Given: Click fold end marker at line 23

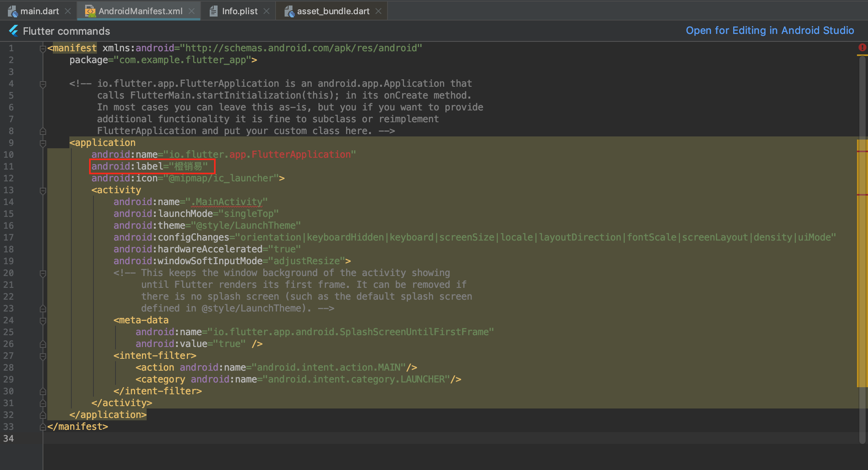Looking at the screenshot, I should [43, 308].
